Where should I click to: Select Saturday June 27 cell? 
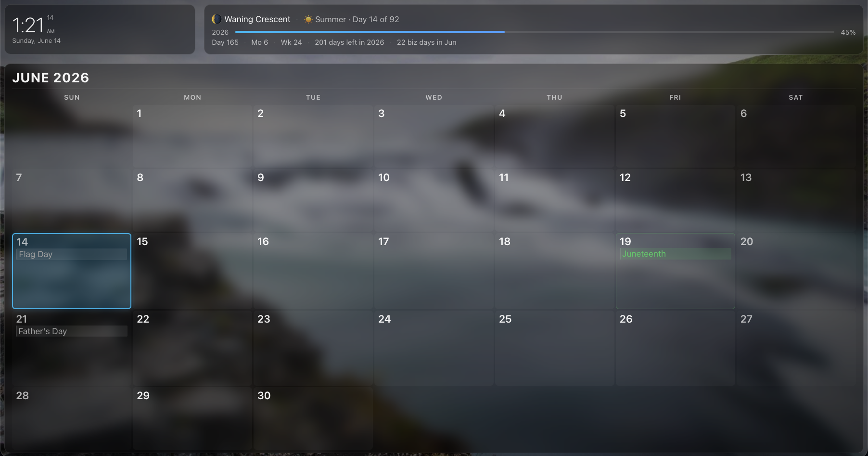tap(796, 348)
